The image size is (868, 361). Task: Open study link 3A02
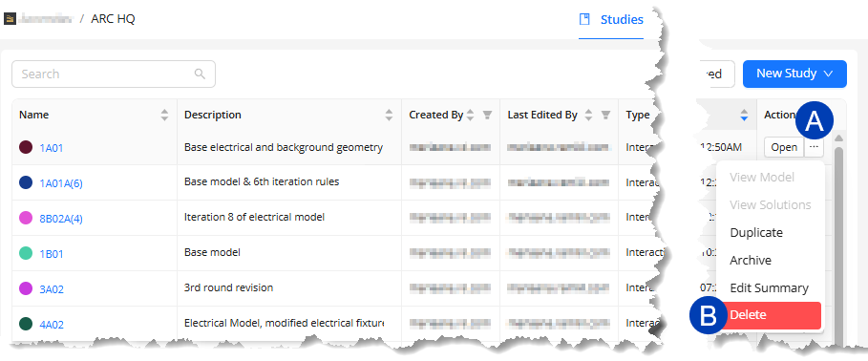click(52, 289)
